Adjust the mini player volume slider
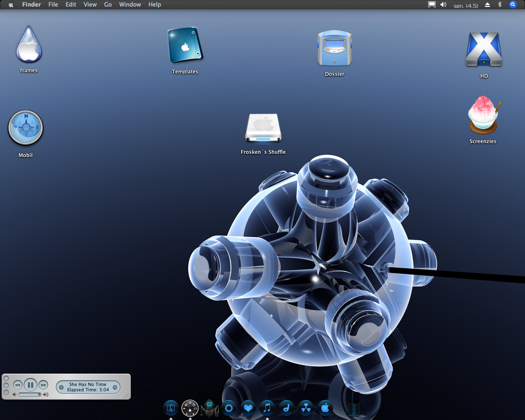 [x=30, y=395]
